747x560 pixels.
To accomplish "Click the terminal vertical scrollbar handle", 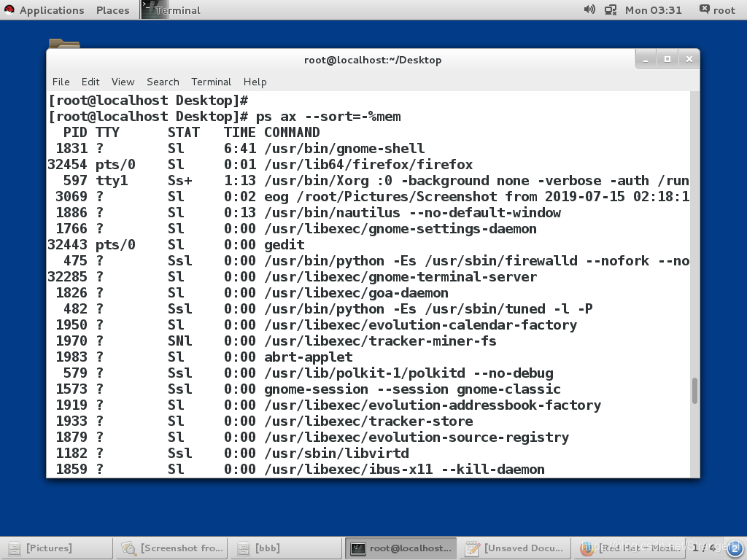I will (694, 391).
